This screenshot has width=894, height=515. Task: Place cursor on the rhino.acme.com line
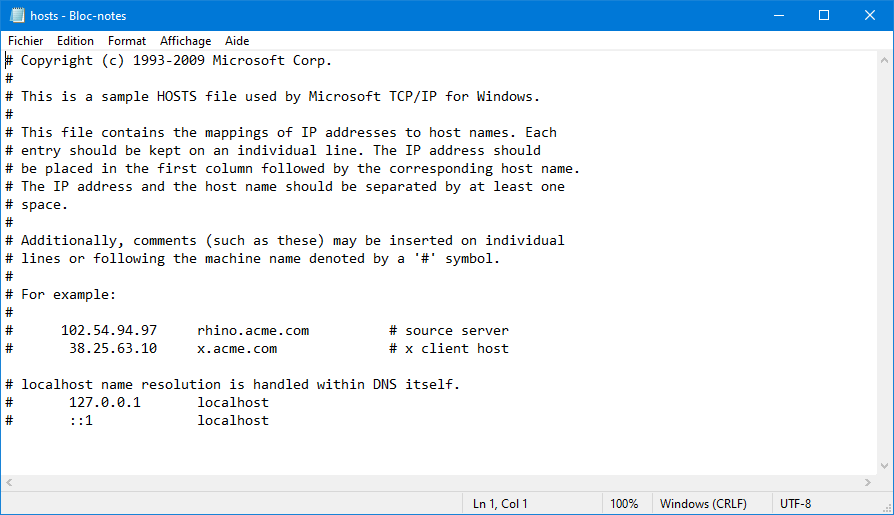(x=257, y=331)
